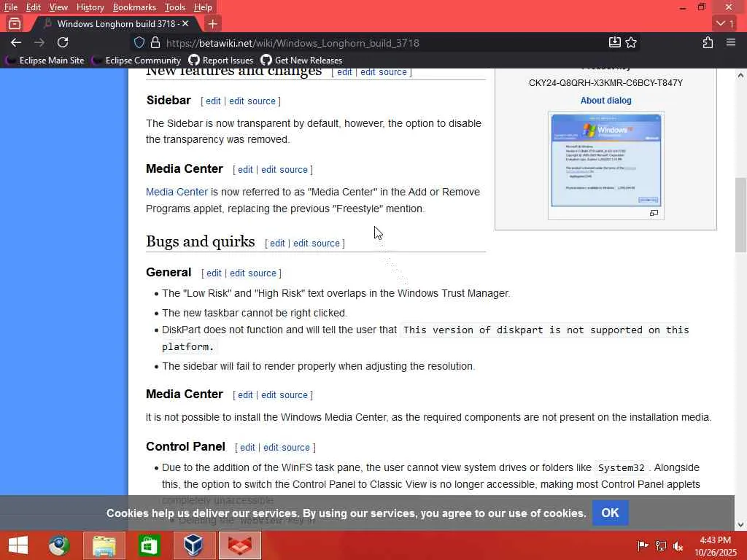
Task: Open Report Issues bookmark
Action: point(220,60)
